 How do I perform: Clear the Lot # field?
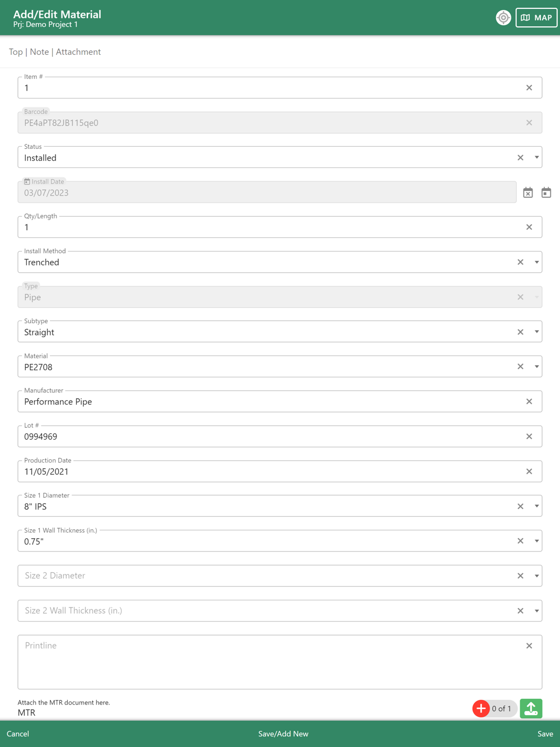coord(529,436)
